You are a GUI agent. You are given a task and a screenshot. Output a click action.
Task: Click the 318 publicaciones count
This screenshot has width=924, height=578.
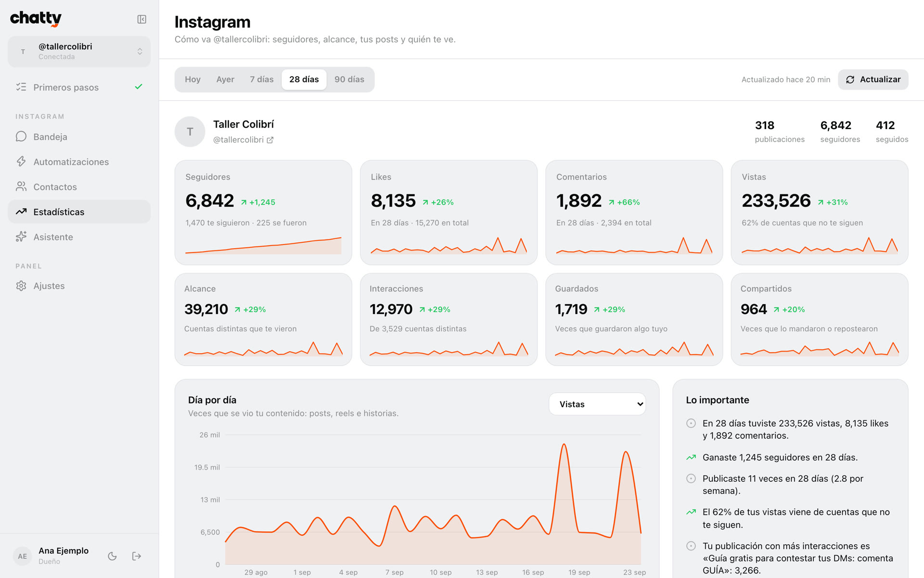(x=780, y=131)
